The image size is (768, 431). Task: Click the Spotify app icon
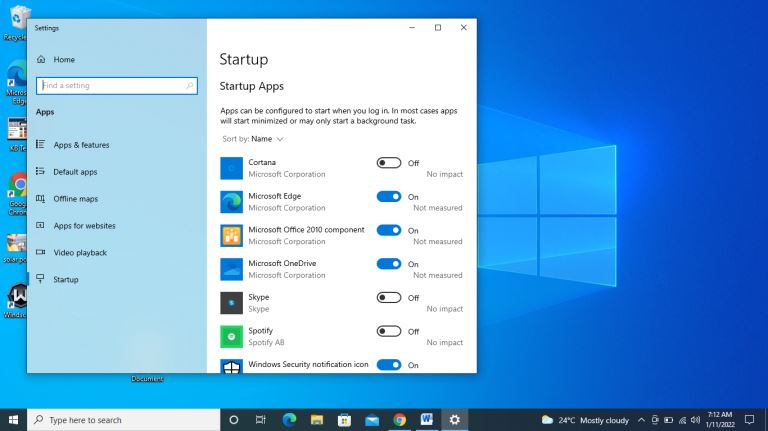231,337
